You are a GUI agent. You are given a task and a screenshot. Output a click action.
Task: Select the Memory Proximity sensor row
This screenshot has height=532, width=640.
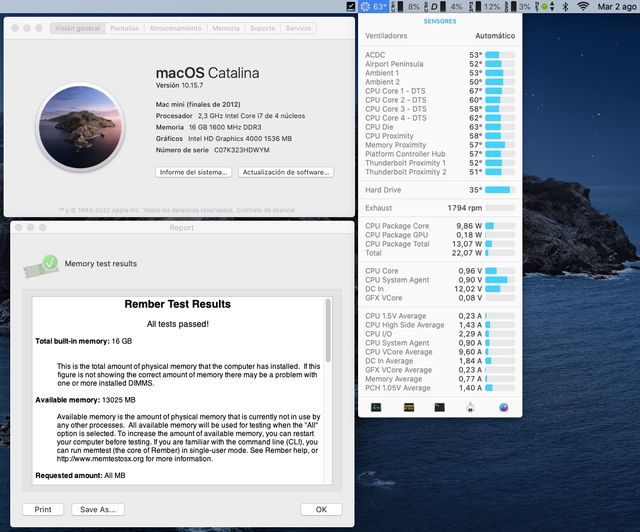[440, 145]
